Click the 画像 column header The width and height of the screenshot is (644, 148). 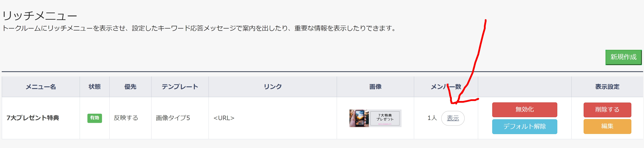click(x=375, y=87)
